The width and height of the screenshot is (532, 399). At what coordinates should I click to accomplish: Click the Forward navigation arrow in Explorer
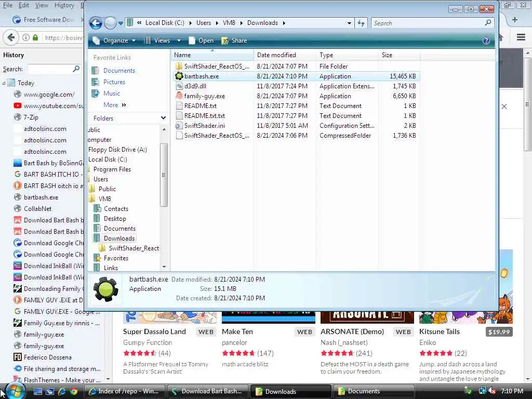(110, 23)
